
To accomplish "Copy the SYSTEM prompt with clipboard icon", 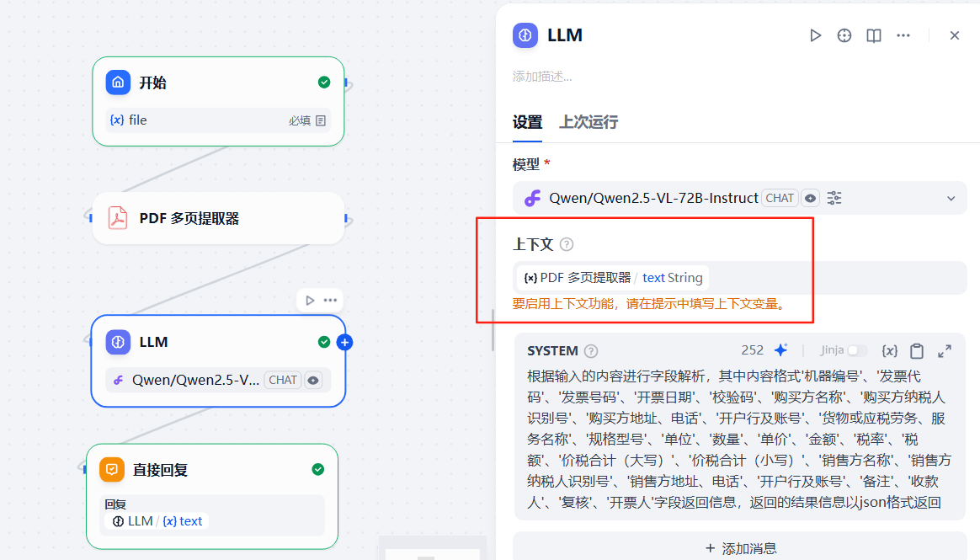I will point(917,350).
